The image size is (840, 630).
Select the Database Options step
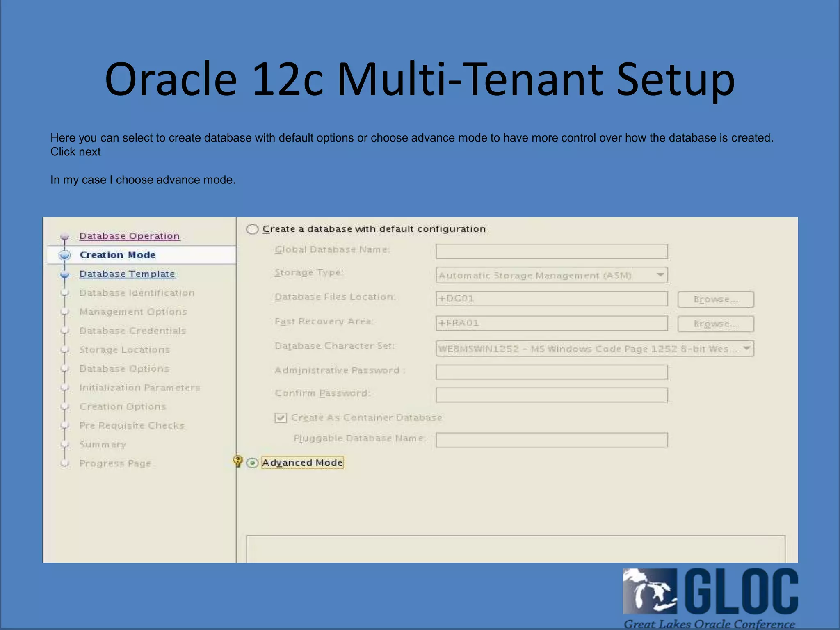(124, 368)
